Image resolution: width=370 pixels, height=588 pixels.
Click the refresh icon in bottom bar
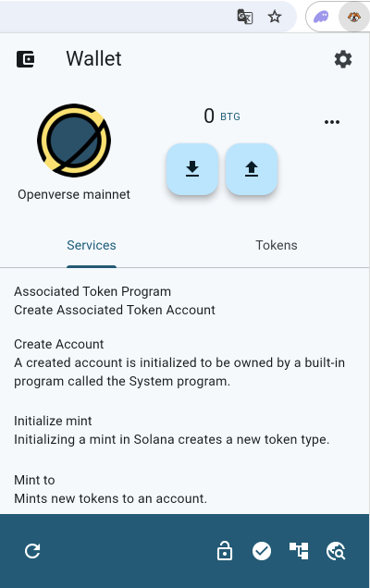(x=32, y=551)
